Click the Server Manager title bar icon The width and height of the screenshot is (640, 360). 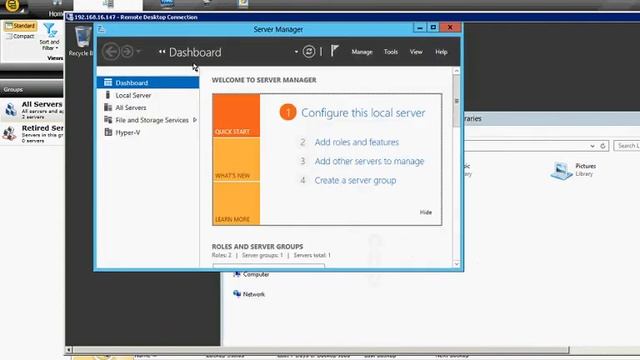tap(101, 29)
